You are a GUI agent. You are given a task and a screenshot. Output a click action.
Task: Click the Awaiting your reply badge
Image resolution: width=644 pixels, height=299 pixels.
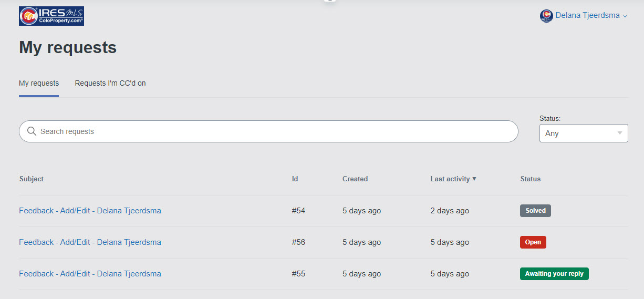(x=554, y=274)
